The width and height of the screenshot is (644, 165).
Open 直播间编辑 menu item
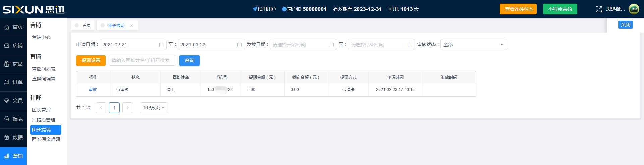pyautogui.click(x=44, y=79)
